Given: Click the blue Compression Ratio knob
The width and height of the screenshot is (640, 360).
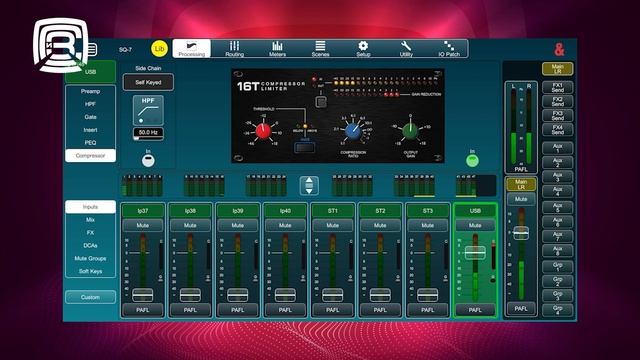Looking at the screenshot, I should pyautogui.click(x=353, y=131).
